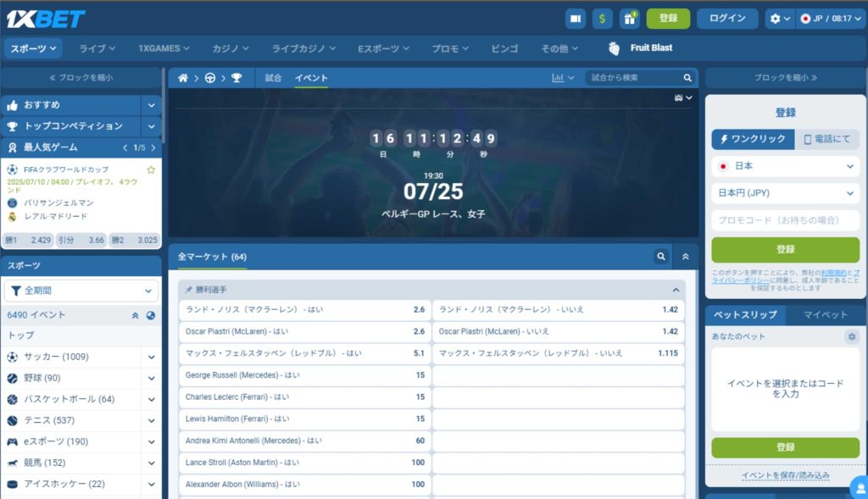Open 日本 country dropdown
Viewport: 868px width, 499px height.
786,166
